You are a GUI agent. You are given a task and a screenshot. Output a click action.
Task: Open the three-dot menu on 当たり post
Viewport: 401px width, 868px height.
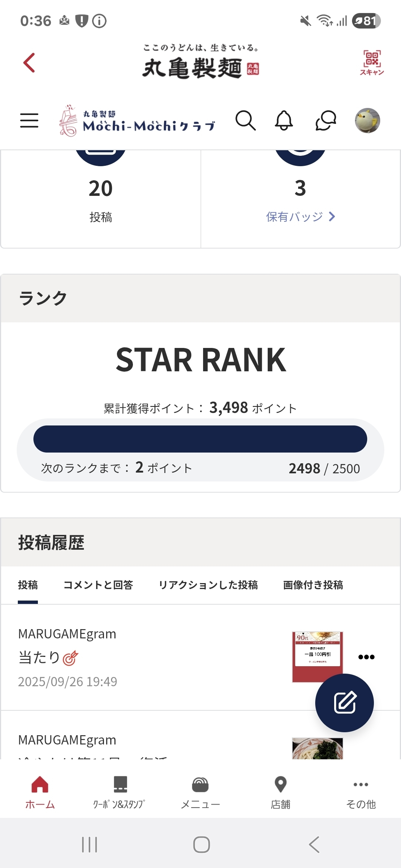366,657
